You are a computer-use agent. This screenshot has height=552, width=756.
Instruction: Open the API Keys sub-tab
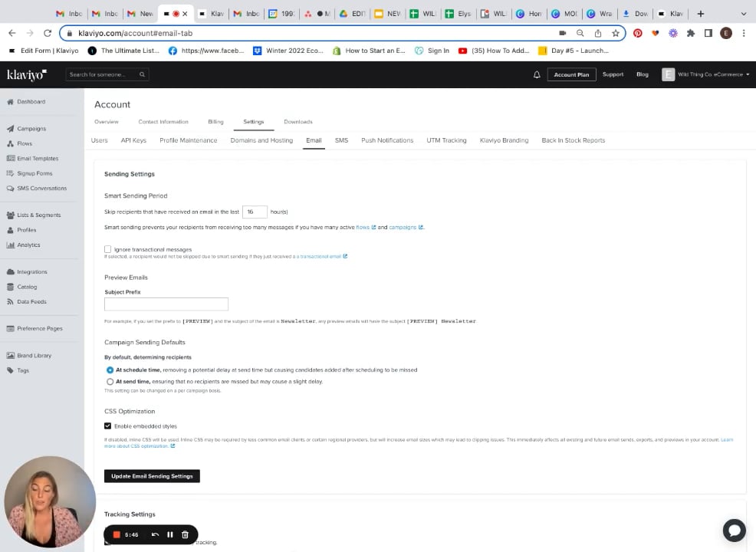pos(133,140)
